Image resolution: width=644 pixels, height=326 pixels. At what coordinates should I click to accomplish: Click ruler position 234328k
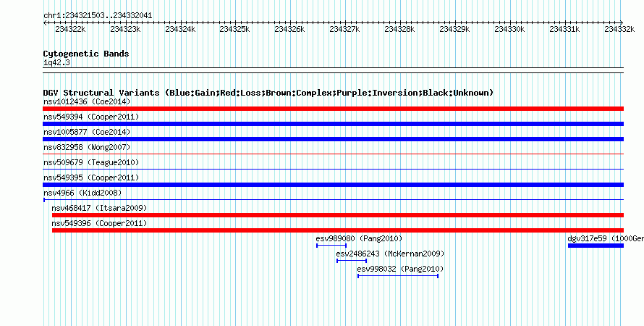399,29
